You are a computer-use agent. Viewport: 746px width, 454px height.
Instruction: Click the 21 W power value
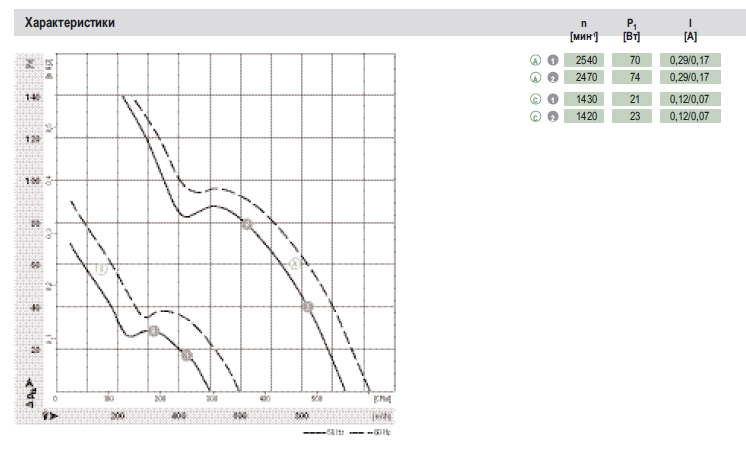(x=632, y=99)
